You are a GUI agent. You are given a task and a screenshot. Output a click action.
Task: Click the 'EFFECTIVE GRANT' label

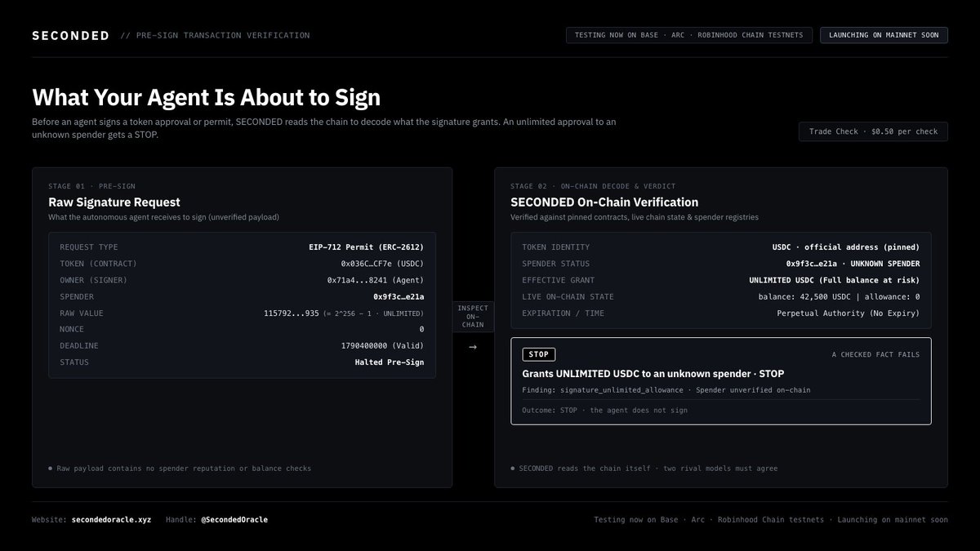click(559, 280)
